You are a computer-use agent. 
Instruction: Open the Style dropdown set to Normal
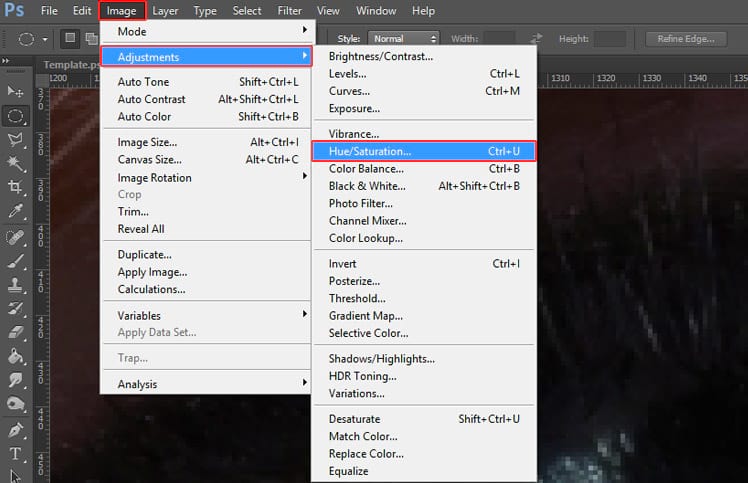pos(404,39)
